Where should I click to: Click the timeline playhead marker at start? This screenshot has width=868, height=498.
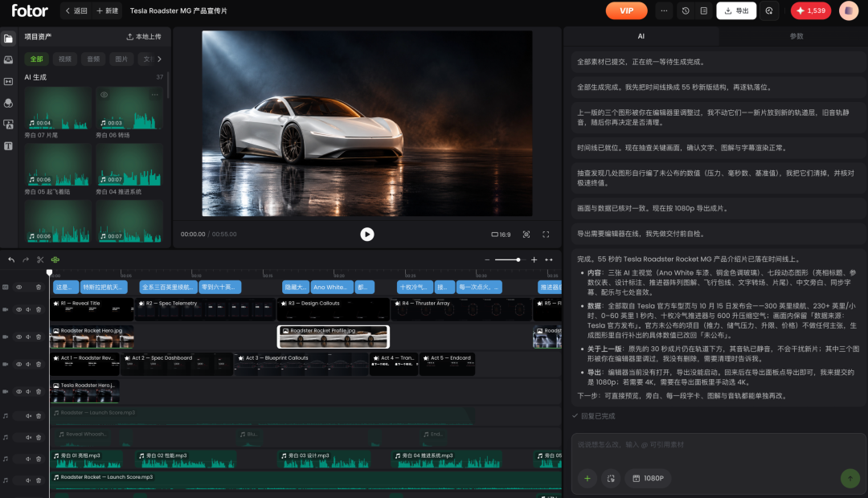click(x=49, y=272)
